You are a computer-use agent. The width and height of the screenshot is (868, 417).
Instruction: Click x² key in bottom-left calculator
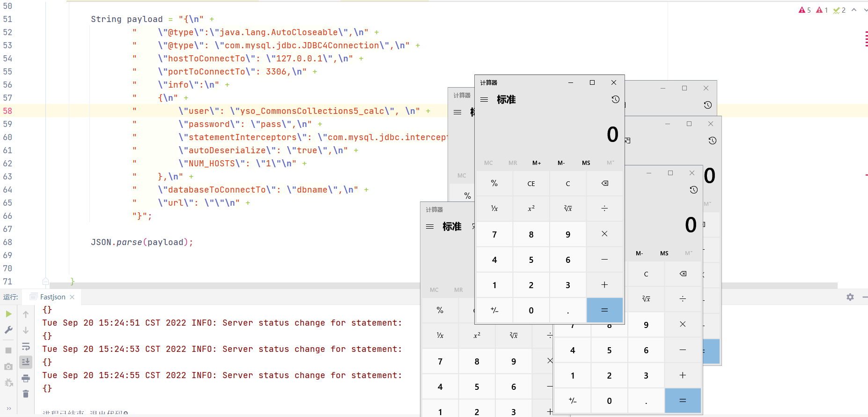point(477,335)
